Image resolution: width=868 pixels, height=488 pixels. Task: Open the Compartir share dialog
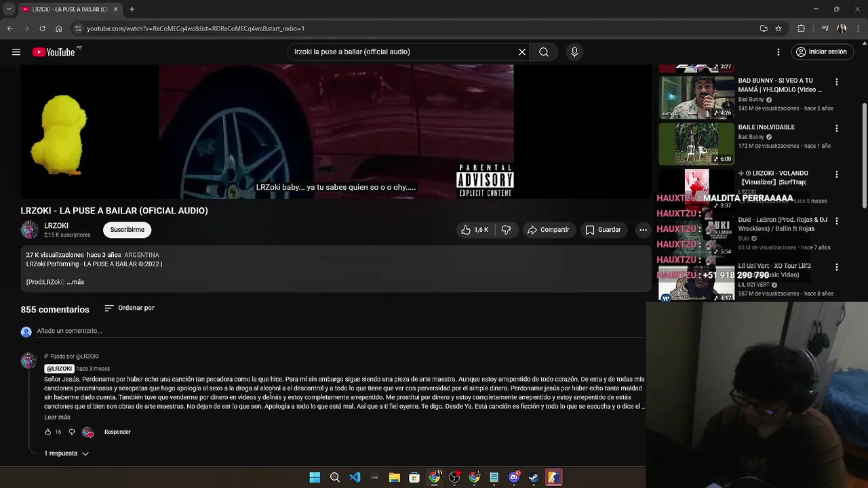(548, 230)
